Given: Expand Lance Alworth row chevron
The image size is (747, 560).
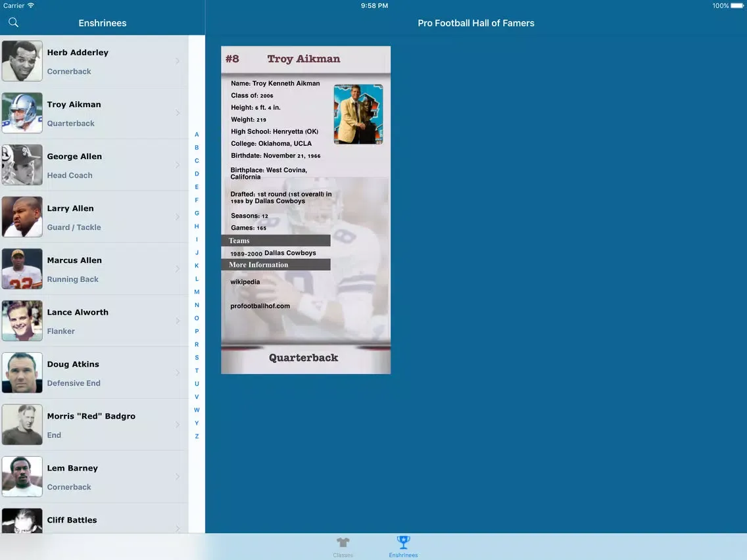Looking at the screenshot, I should coord(178,321).
